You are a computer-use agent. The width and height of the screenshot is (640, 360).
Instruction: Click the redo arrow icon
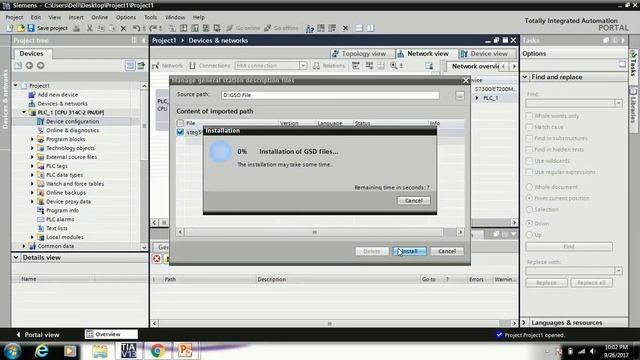point(153,28)
